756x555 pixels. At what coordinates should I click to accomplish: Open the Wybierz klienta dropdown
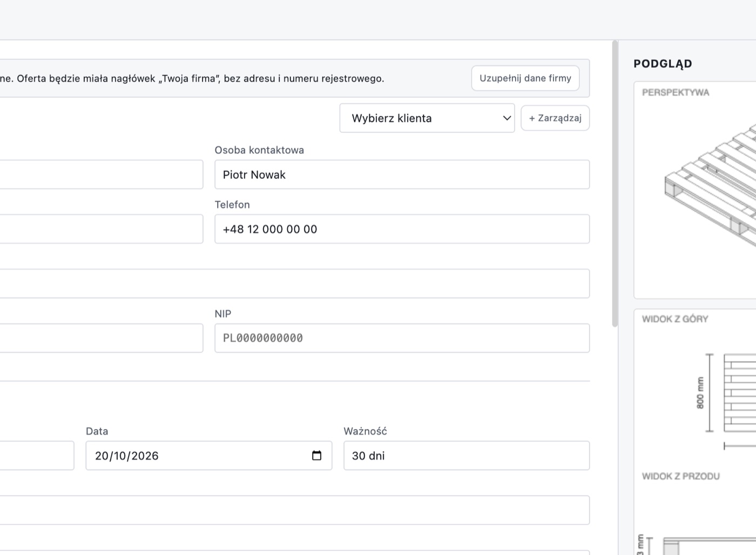pyautogui.click(x=427, y=118)
